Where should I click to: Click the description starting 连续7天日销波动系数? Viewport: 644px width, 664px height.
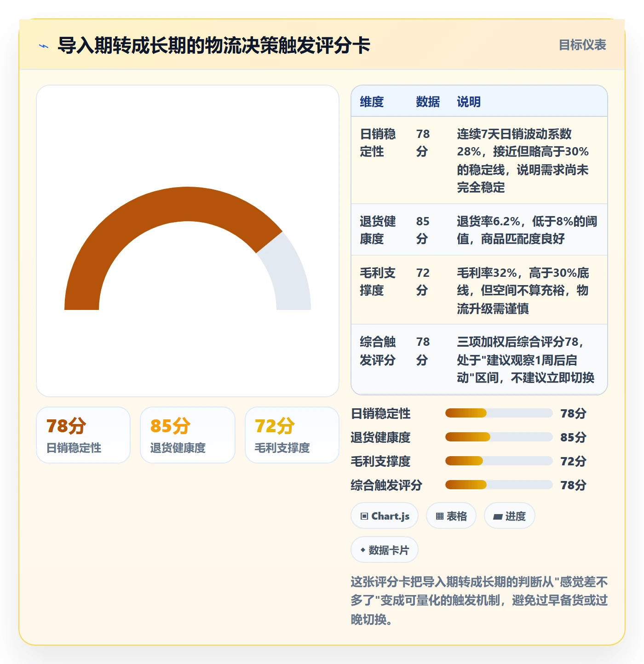[523, 160]
